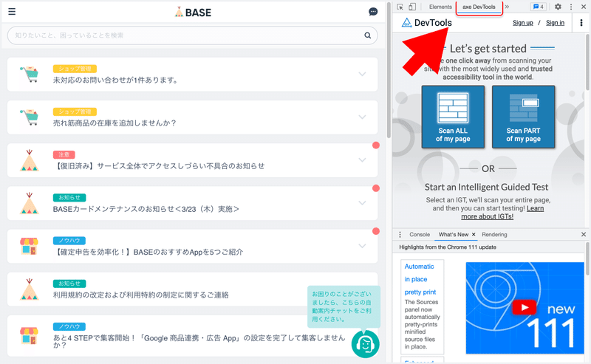The image size is (591, 364).
Task: Click the chat help tooltip bubble
Action: point(344,306)
